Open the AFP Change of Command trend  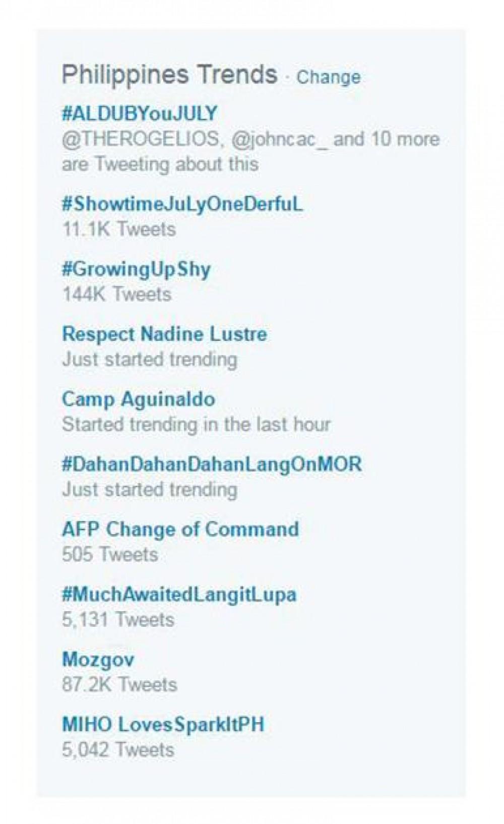click(x=180, y=529)
